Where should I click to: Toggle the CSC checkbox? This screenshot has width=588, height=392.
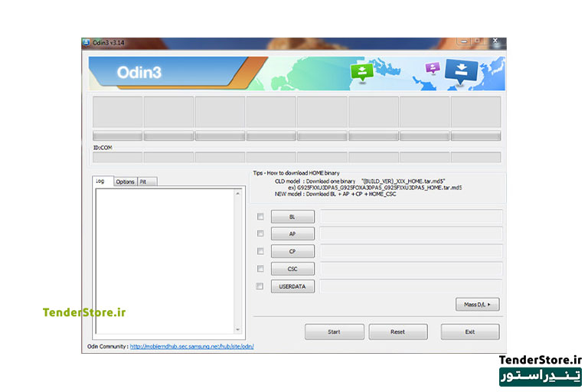coord(260,269)
